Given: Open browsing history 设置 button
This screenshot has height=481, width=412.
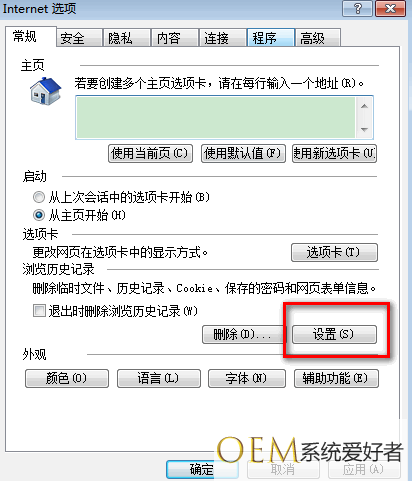Looking at the screenshot, I should (334, 334).
